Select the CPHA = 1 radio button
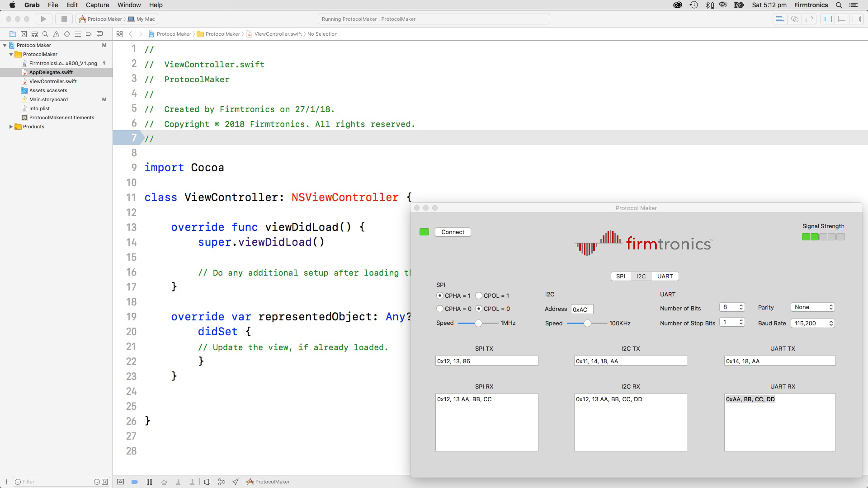This screenshot has width=868, height=488. tap(440, 296)
